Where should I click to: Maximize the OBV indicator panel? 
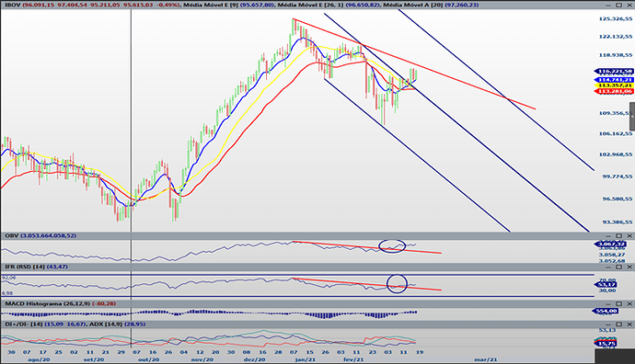[x=618, y=236]
